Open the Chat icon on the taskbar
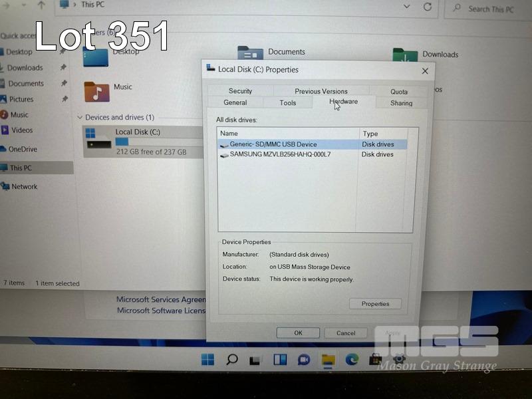 coord(304,360)
